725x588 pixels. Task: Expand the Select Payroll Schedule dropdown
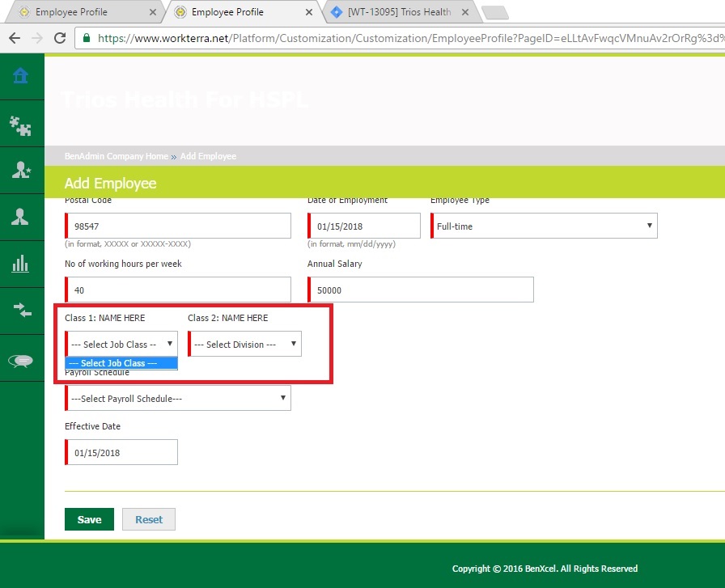pyautogui.click(x=177, y=398)
